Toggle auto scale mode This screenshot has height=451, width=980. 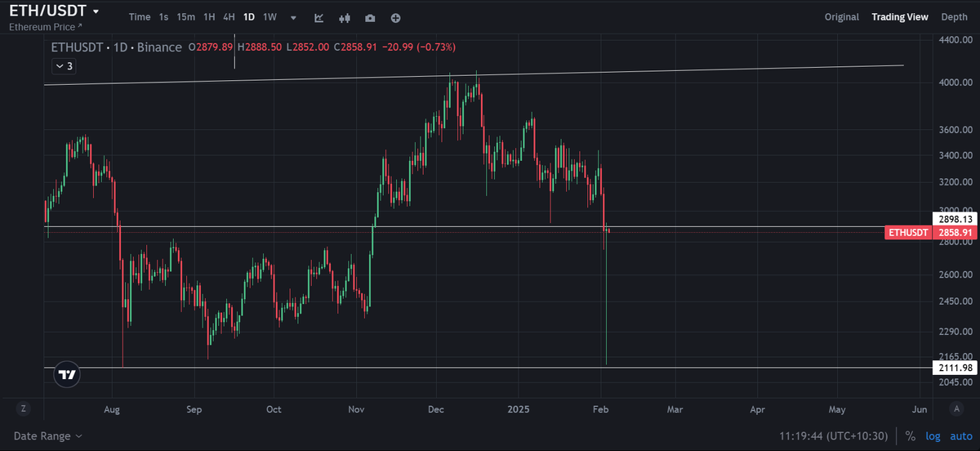(x=961, y=436)
